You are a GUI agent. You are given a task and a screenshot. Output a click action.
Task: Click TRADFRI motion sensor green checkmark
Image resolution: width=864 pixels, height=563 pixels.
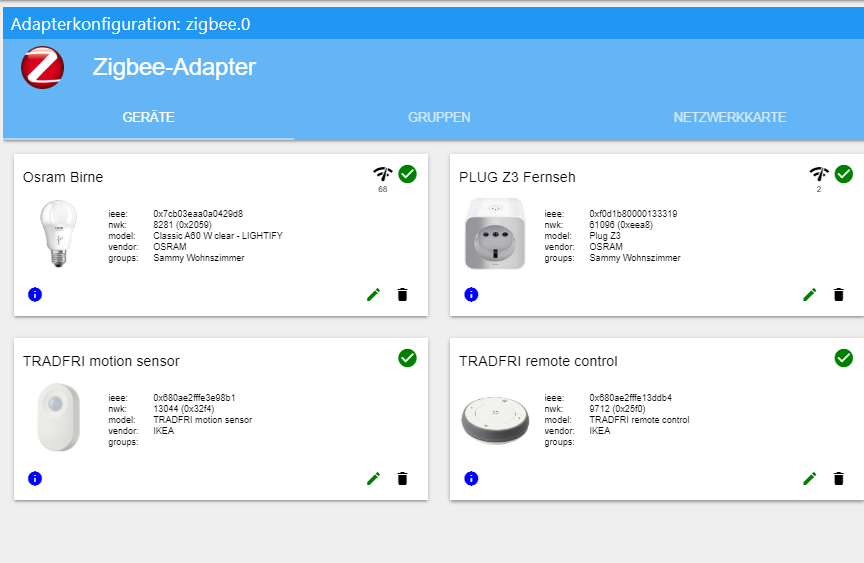pos(407,358)
